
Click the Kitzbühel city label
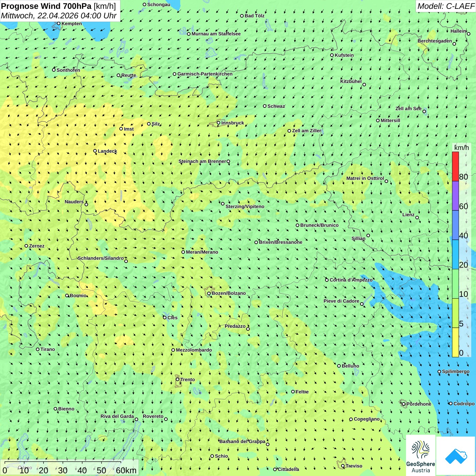click(x=351, y=81)
